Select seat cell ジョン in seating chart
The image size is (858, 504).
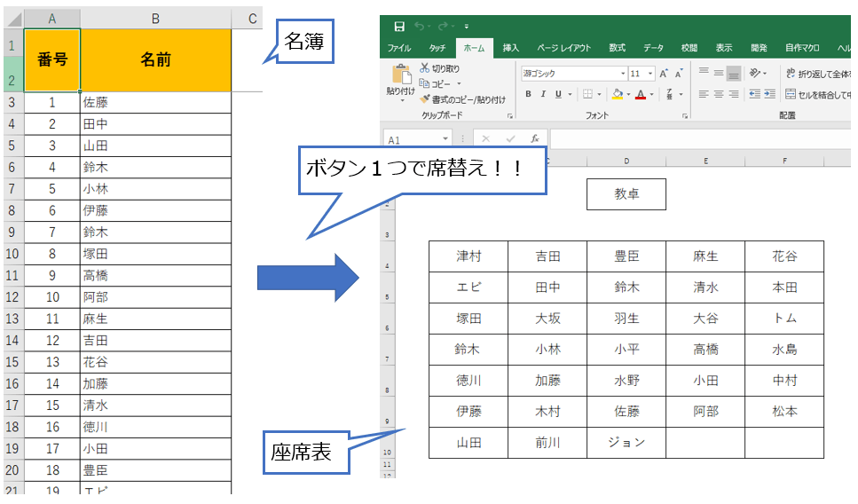pos(626,443)
